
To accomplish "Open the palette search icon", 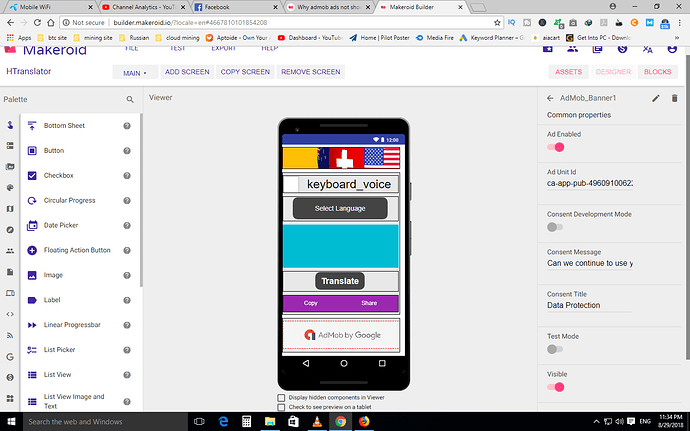I will (x=130, y=99).
